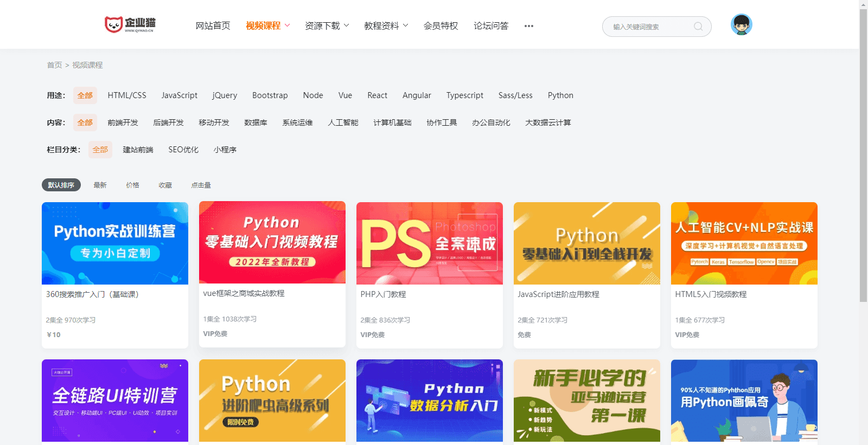Filter category by 建站前端

[x=138, y=150]
